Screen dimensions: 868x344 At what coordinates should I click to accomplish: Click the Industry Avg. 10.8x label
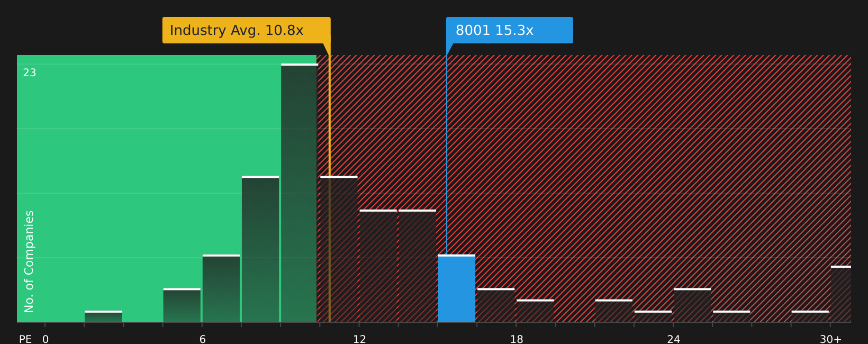point(246,30)
